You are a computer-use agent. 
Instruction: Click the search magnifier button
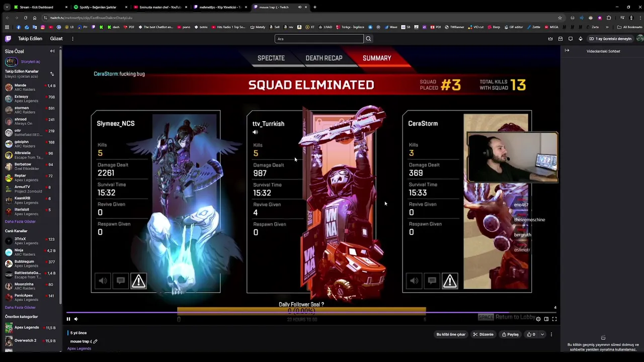(x=368, y=39)
